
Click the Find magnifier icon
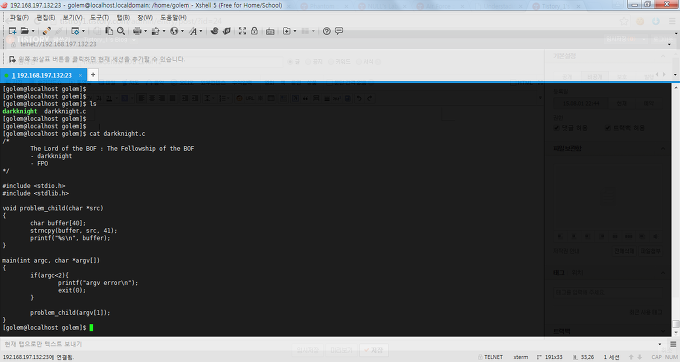pos(121,31)
